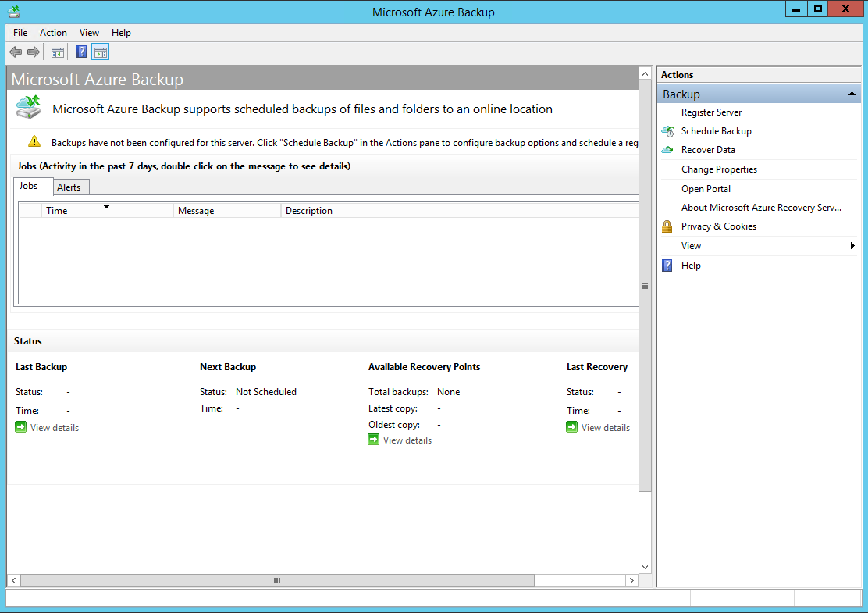
Task: Click the green arrow under Last Recovery
Action: [x=572, y=427]
